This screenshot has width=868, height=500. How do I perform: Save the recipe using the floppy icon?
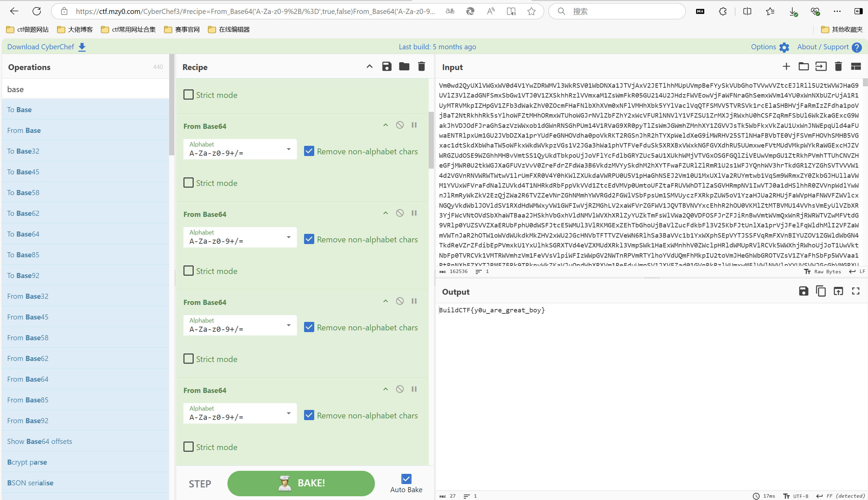pos(387,67)
